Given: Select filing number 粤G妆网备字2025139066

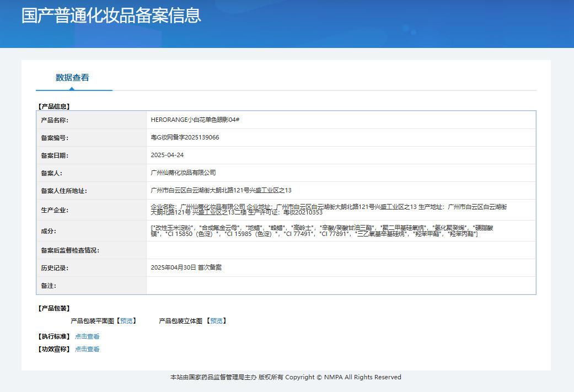Looking at the screenshot, I should tap(185, 137).
